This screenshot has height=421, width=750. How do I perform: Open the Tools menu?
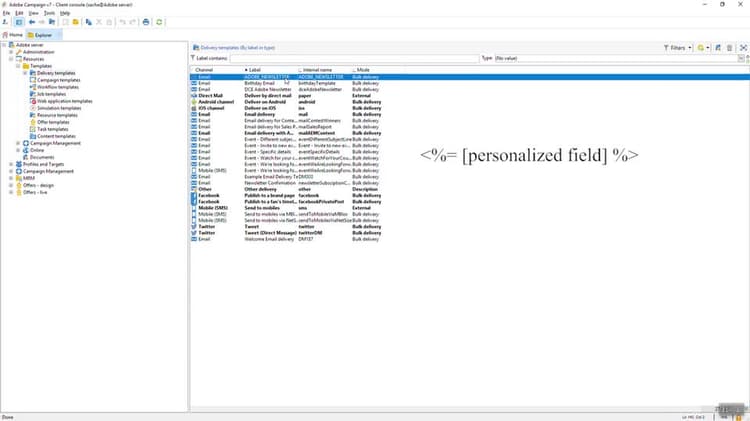[49, 13]
